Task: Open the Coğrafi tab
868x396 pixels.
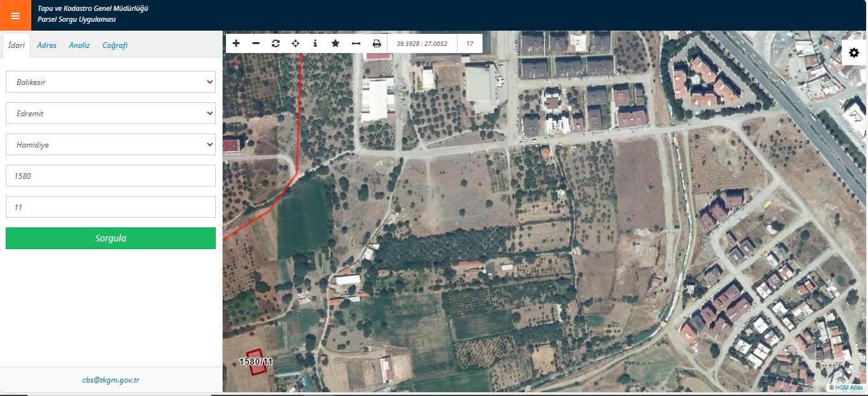Action: click(115, 45)
